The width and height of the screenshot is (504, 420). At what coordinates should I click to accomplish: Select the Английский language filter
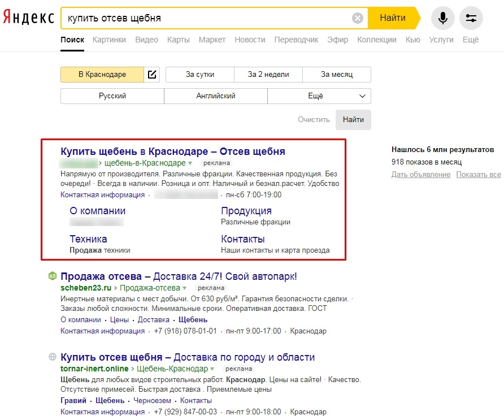[216, 96]
